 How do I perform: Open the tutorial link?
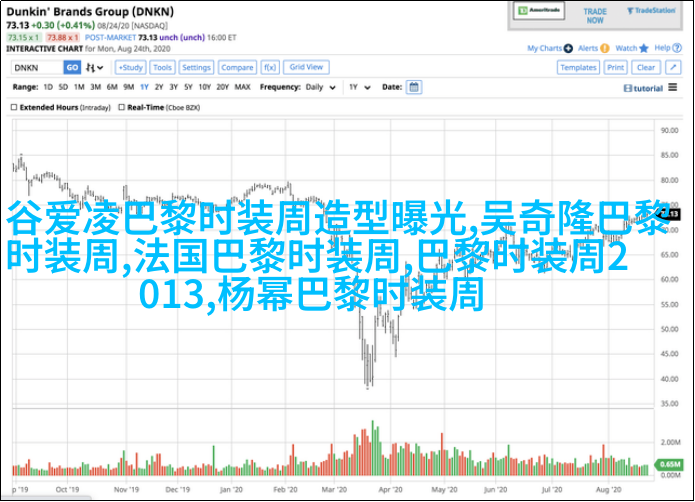pos(643,88)
